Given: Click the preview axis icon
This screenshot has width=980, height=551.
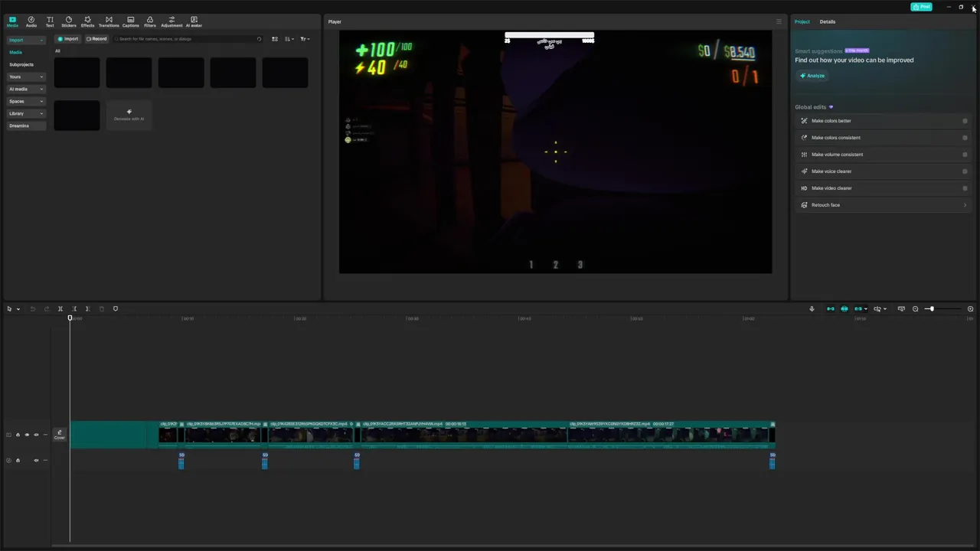Looking at the screenshot, I should tap(877, 308).
